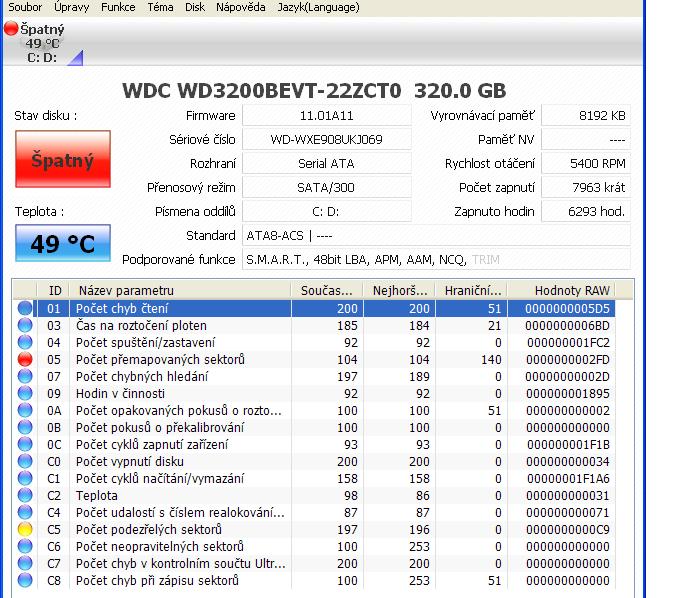Image resolution: width=683 pixels, height=598 pixels.
Task: Click the Název parametru column header
Action: (x=180, y=291)
